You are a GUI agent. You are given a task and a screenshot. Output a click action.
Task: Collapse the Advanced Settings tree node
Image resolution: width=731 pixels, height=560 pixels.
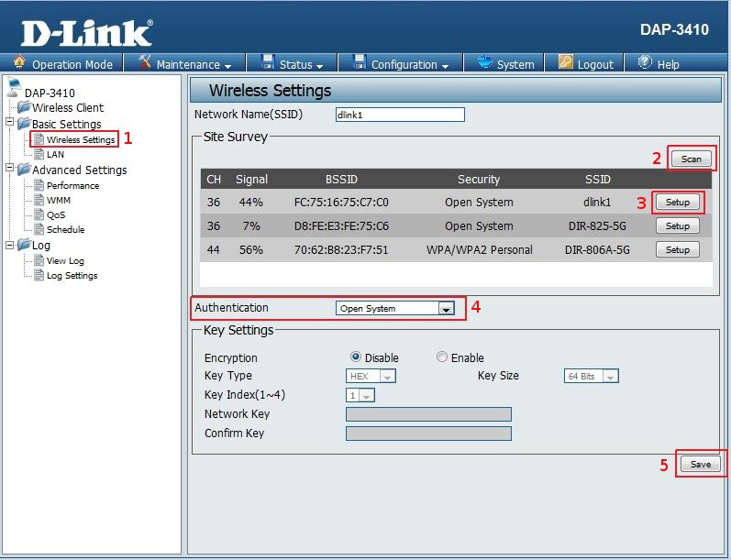tap(10, 170)
